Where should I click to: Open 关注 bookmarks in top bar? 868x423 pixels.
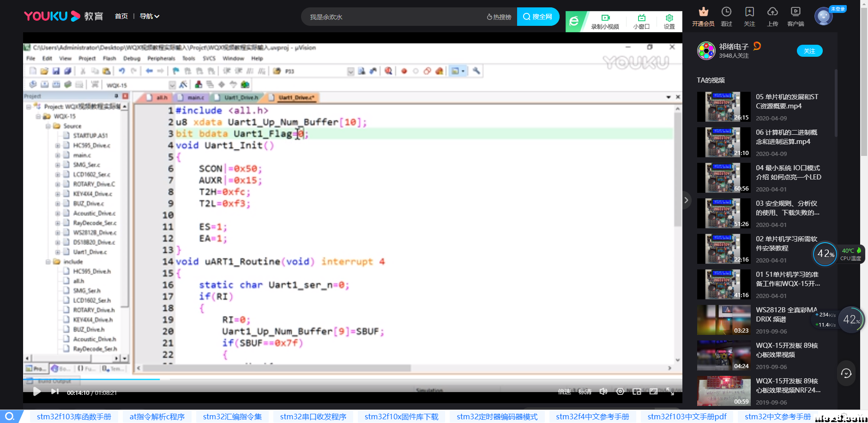749,17
